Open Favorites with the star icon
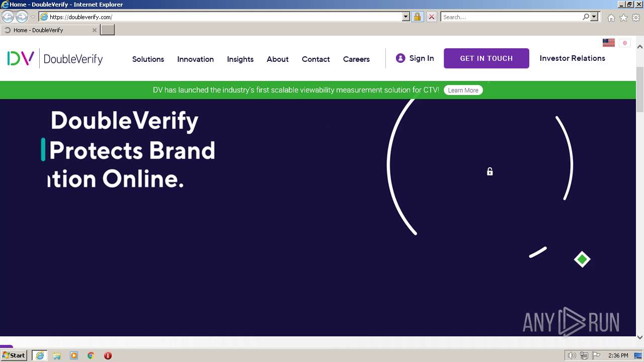The height and width of the screenshot is (362, 644). pos(623,18)
